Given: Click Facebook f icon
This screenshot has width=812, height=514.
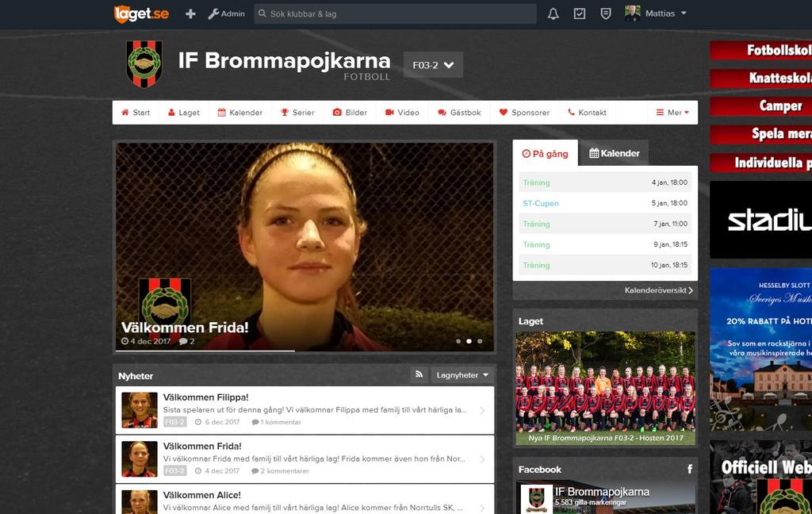Looking at the screenshot, I should point(689,469).
